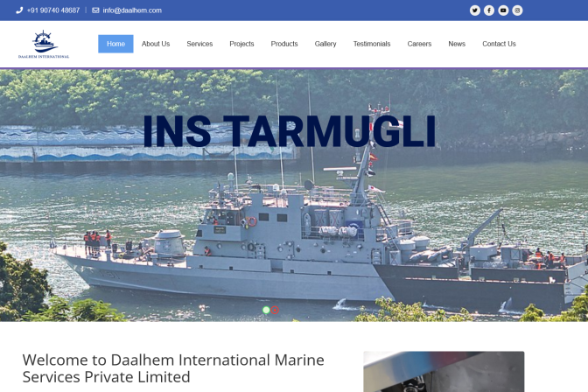
Task: Visit the Careers page
Action: 419,44
